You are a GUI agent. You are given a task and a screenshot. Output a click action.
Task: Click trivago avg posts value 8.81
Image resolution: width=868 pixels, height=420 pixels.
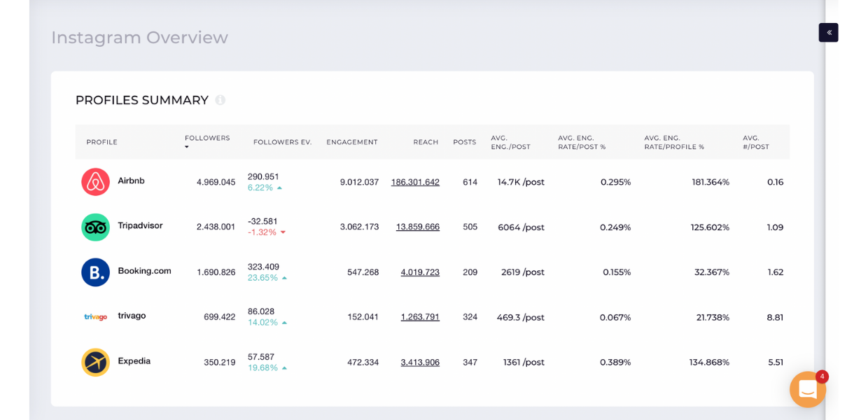point(775,317)
